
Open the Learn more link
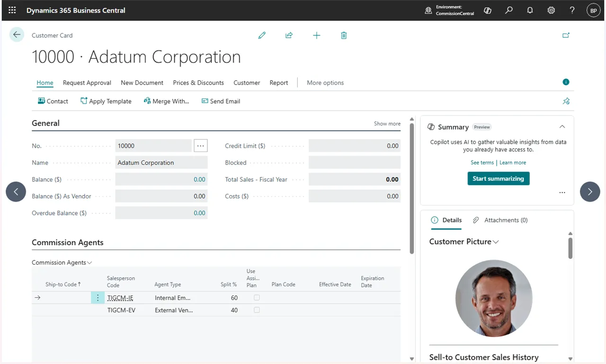click(513, 162)
